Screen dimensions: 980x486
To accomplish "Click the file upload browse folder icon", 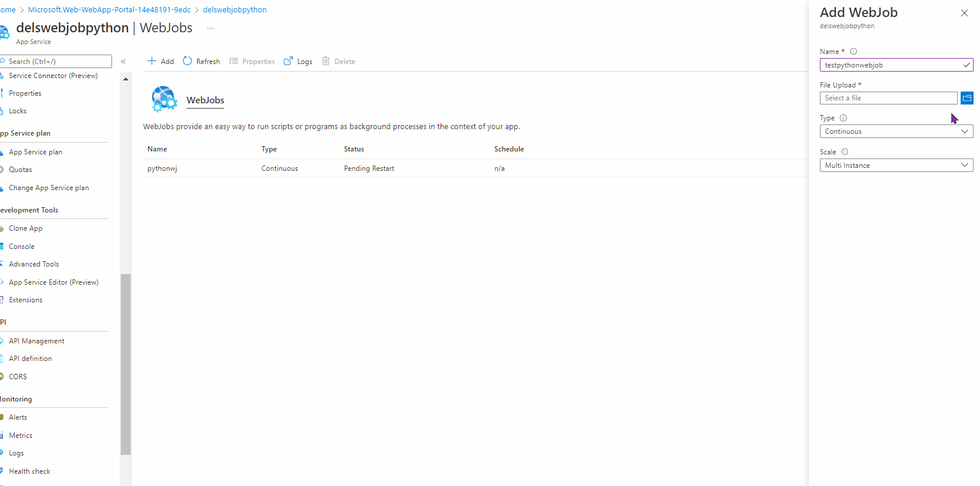I will [967, 98].
